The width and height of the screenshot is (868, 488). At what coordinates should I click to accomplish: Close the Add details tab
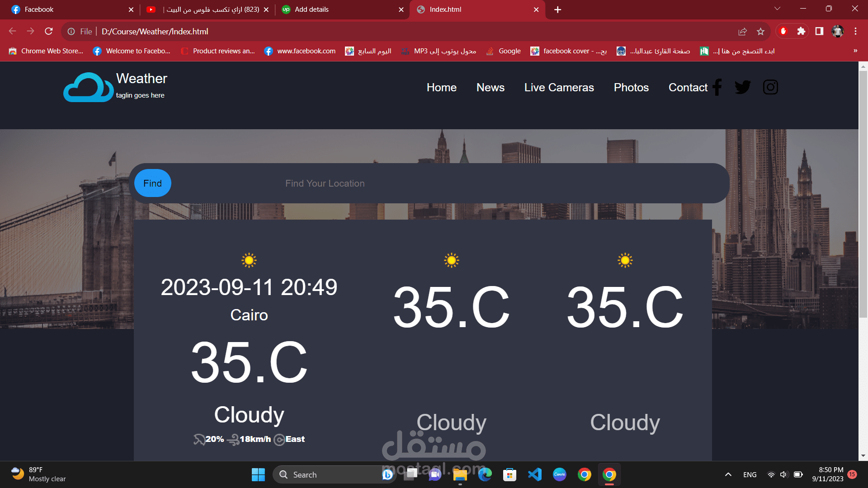[401, 9]
